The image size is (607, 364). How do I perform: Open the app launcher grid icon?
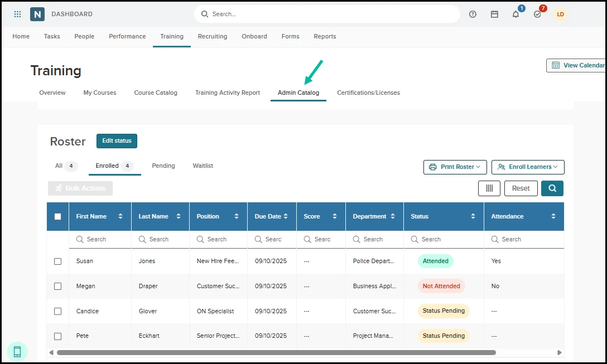17,14
